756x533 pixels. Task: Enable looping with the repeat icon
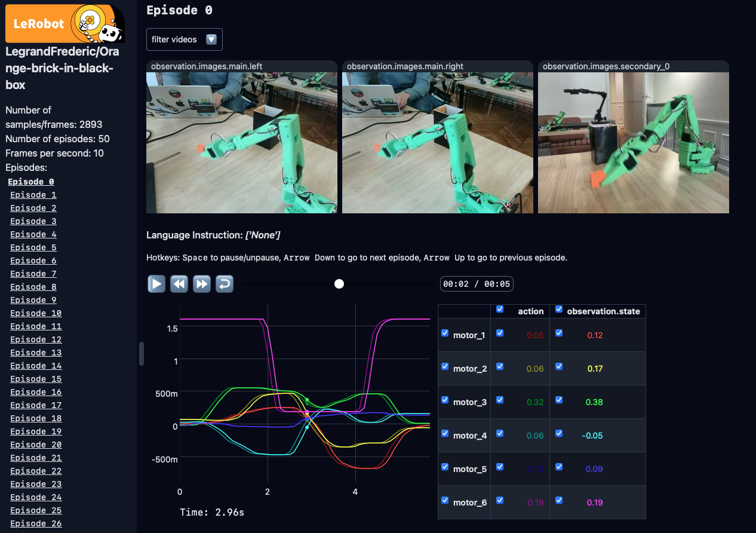225,283
